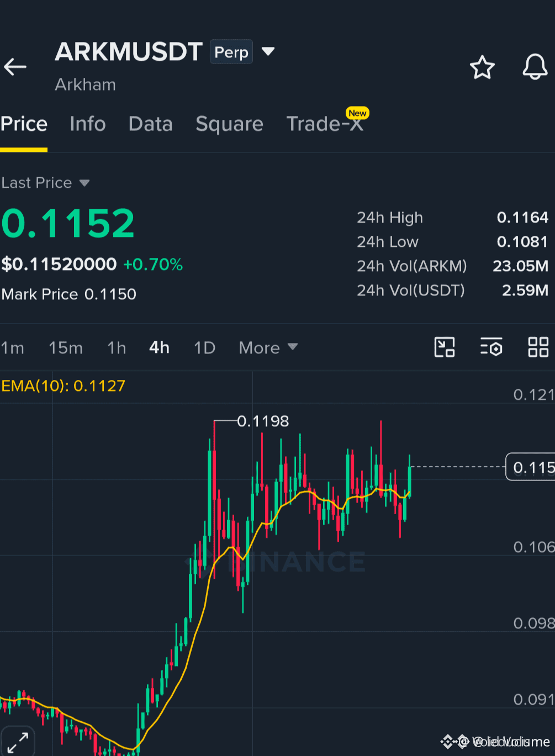Add ARKMUSDT to favorites with star icon
555x756 pixels.
click(x=482, y=67)
